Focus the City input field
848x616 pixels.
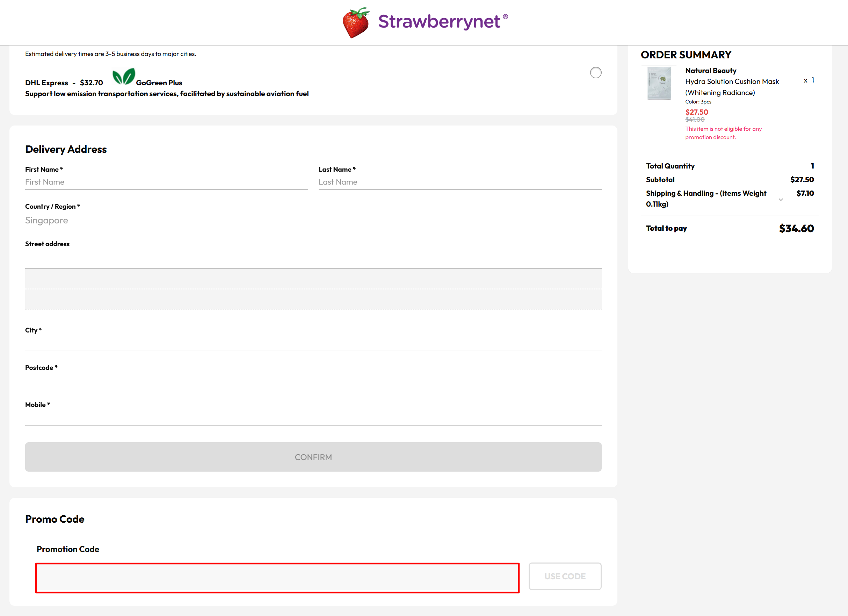click(313, 343)
